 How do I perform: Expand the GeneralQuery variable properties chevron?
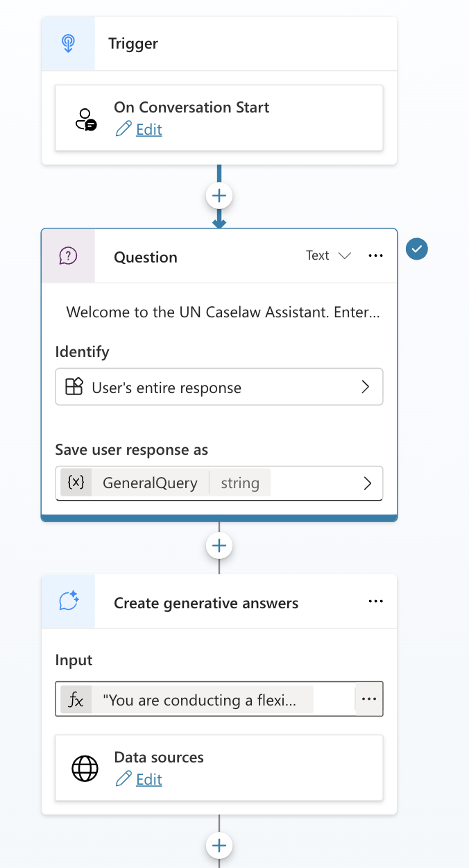coord(368,483)
